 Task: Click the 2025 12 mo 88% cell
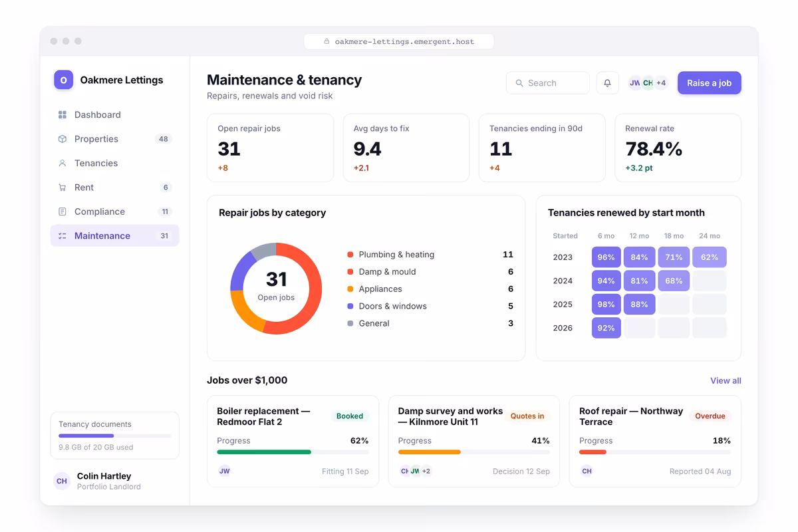(640, 305)
